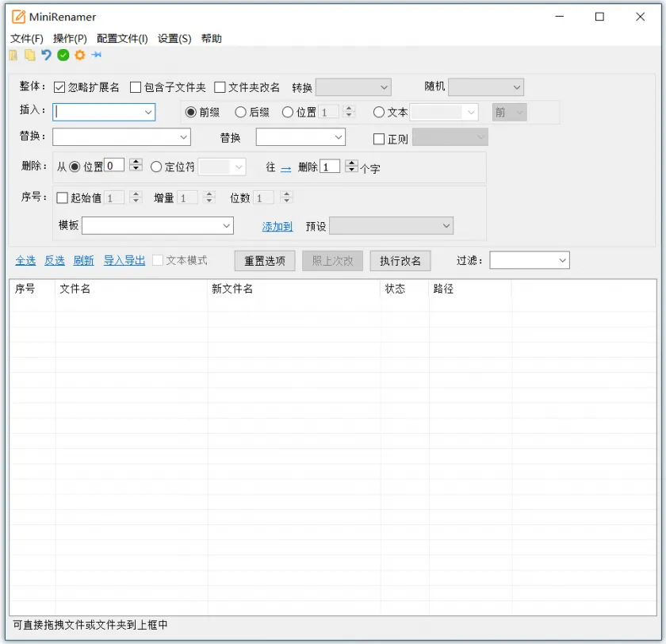Select the 后缀 radio button
The width and height of the screenshot is (666, 644).
240,112
